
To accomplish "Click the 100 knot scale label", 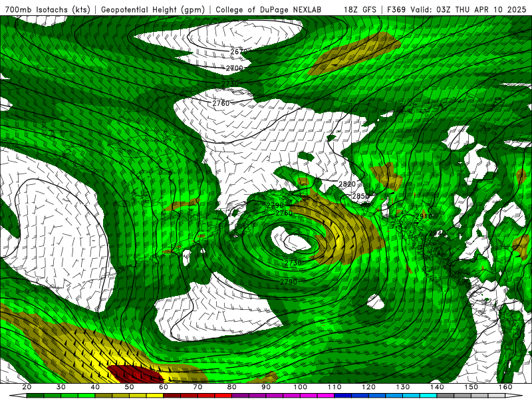I will (x=301, y=387).
